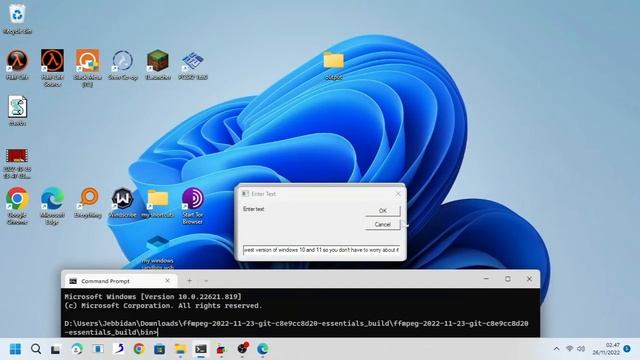The image size is (640, 360).
Task: Launch Microsoft Edge from desktop
Action: (52, 205)
